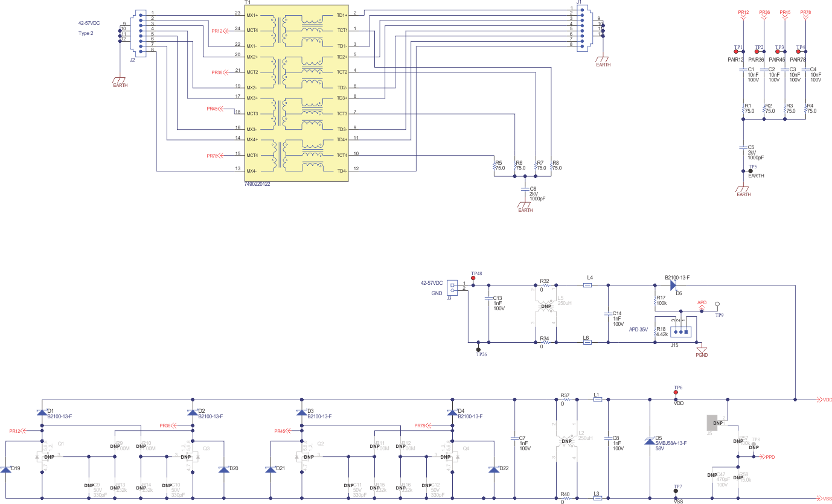The height and width of the screenshot is (504, 832).
Task: Click the EARTH ground symbol below J2
Action: [120, 80]
